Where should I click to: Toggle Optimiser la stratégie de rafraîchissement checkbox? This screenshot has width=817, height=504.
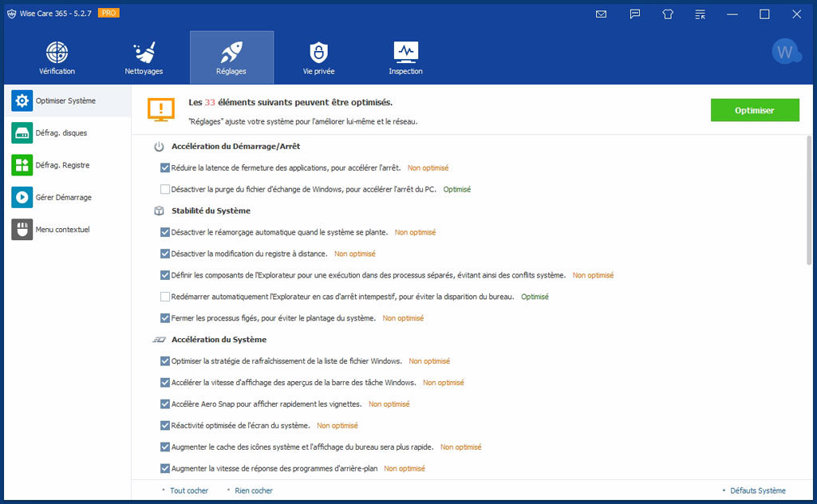coord(164,360)
